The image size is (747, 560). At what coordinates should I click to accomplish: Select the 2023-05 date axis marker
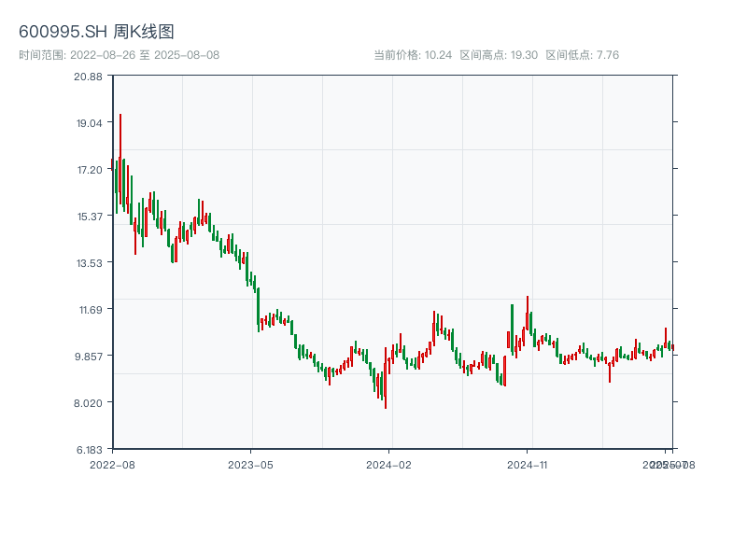[x=250, y=464]
